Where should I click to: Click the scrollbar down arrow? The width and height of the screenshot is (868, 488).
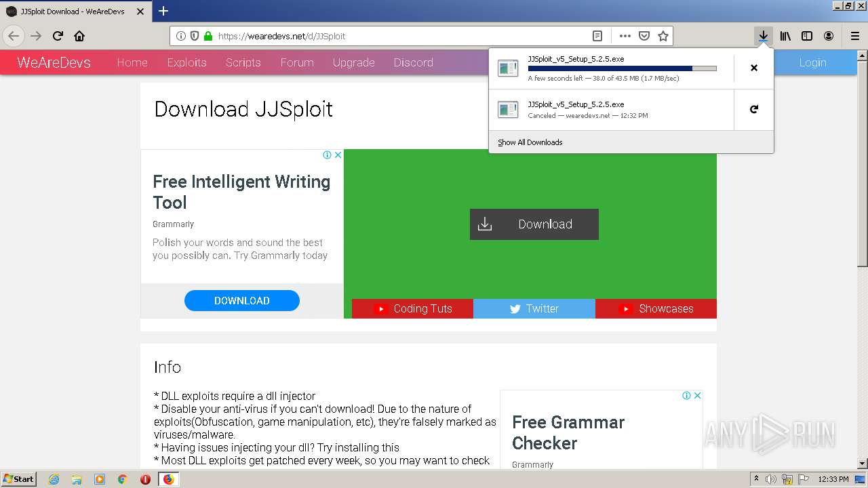click(862, 464)
